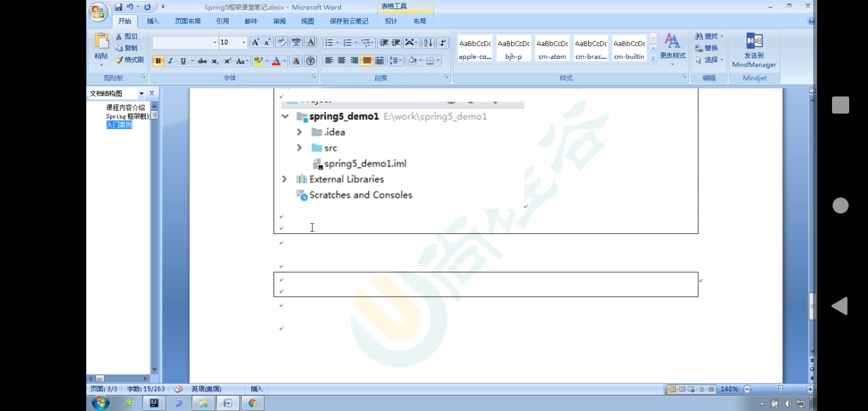Click the Sort A-Z icon
Viewport: 868px width, 411px height.
(428, 43)
